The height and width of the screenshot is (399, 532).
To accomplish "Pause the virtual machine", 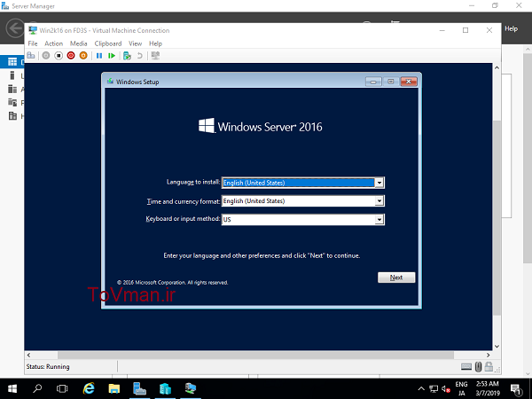I will click(x=99, y=55).
